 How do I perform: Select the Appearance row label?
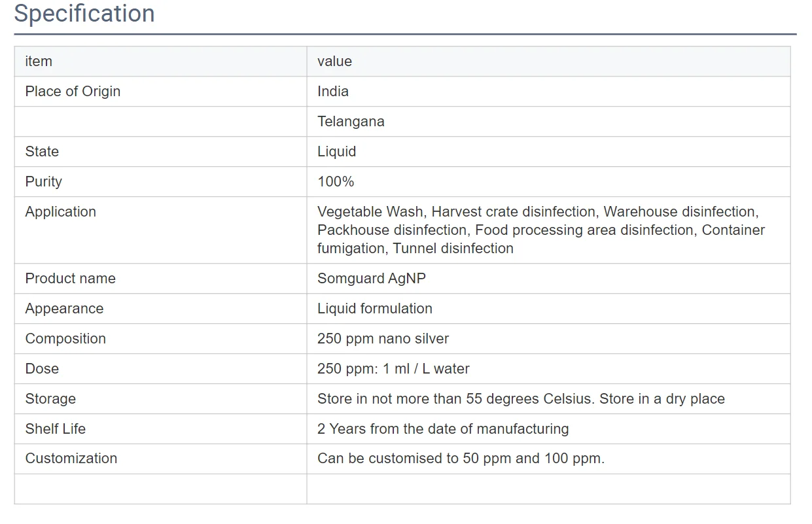(x=64, y=308)
